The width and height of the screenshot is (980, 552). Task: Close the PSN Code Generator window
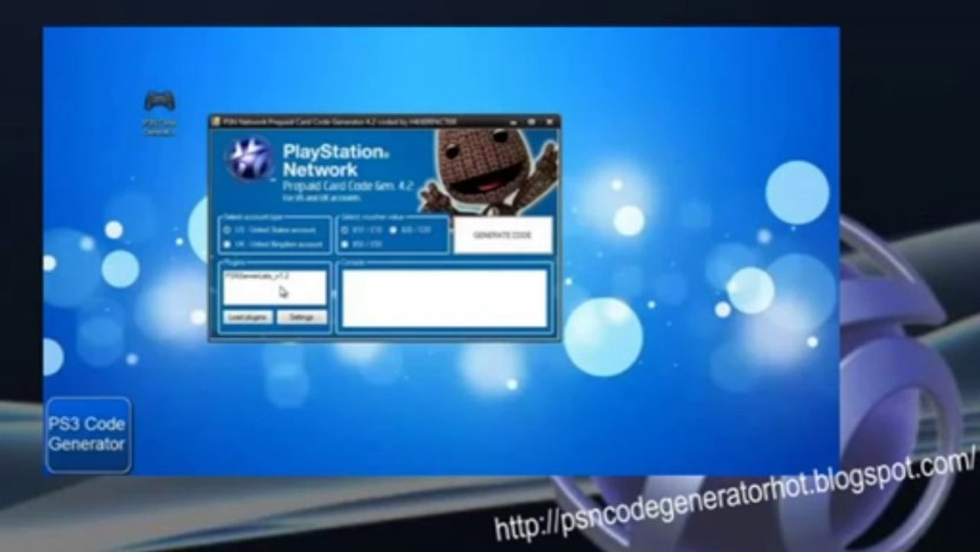[x=549, y=121]
